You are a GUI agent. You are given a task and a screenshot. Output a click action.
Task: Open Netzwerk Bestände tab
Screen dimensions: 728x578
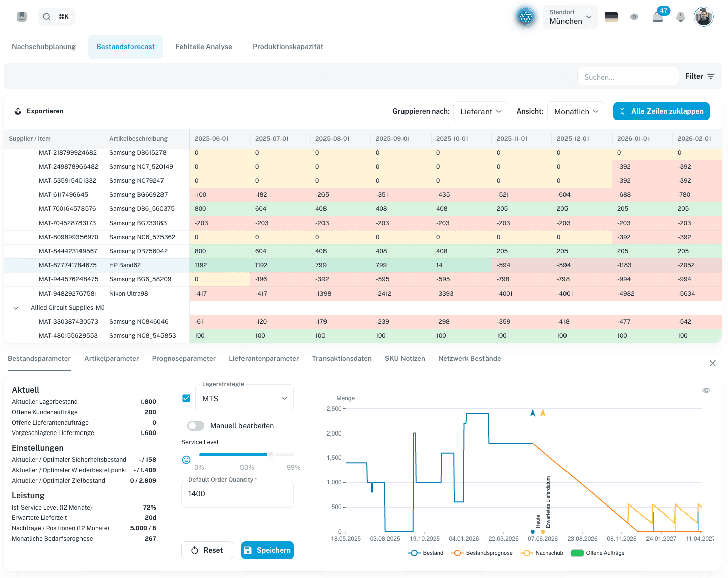click(469, 359)
